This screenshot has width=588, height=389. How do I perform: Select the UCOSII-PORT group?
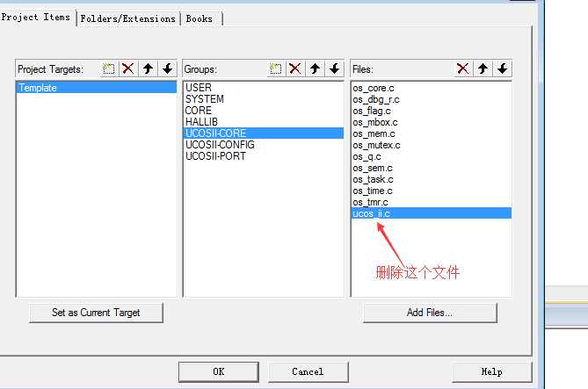[264, 156]
